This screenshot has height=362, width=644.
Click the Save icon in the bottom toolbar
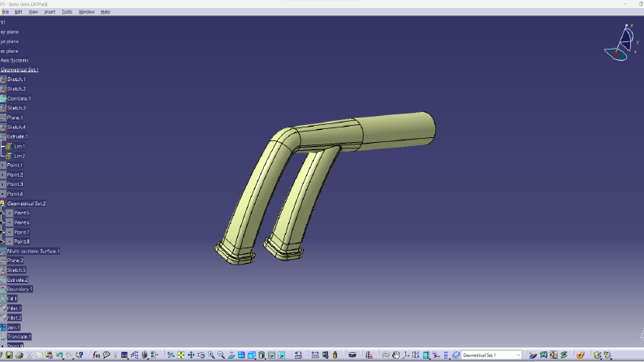(x=9, y=355)
